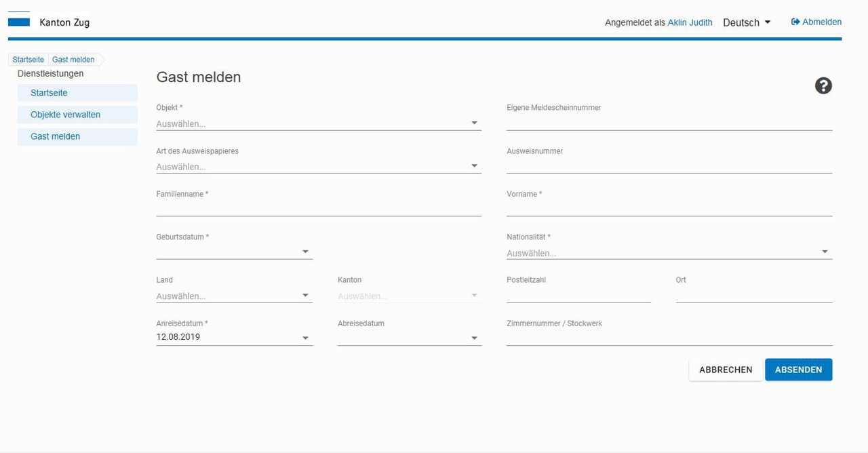The image size is (868, 453).
Task: Expand the Art des Ausweispapieres dropdown
Action: pyautogui.click(x=318, y=166)
